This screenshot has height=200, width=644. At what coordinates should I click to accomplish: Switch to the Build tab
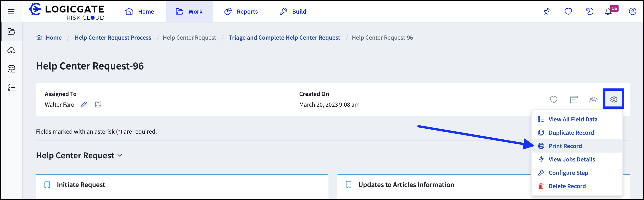(293, 12)
